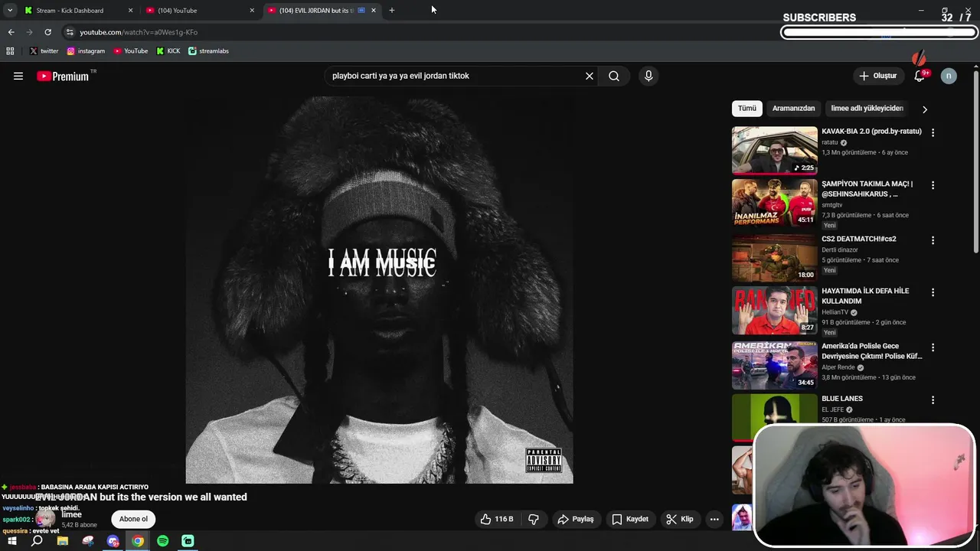Select the Aramanızdan filter chip
980x551 pixels.
[793, 109]
